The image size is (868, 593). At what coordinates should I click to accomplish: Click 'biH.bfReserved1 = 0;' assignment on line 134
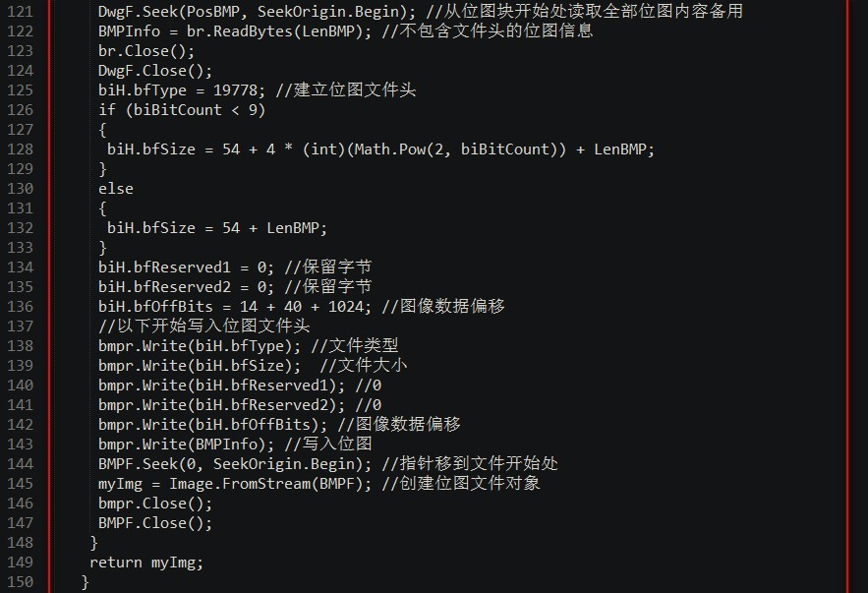(186, 267)
